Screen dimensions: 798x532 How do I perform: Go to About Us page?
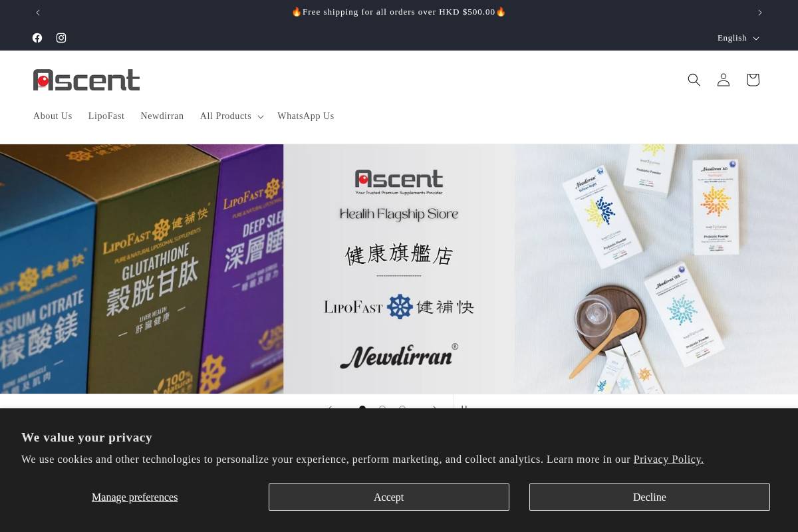[53, 116]
